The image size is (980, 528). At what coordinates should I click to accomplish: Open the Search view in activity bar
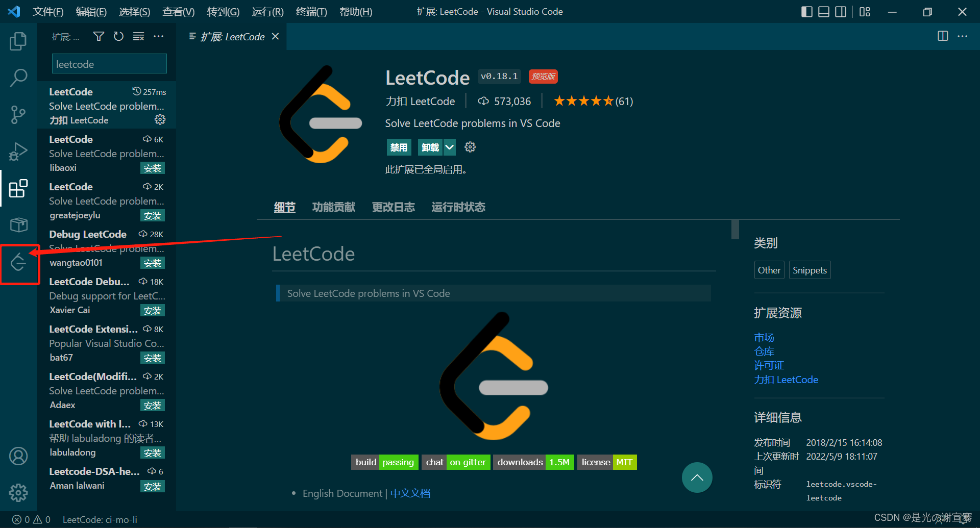point(18,78)
